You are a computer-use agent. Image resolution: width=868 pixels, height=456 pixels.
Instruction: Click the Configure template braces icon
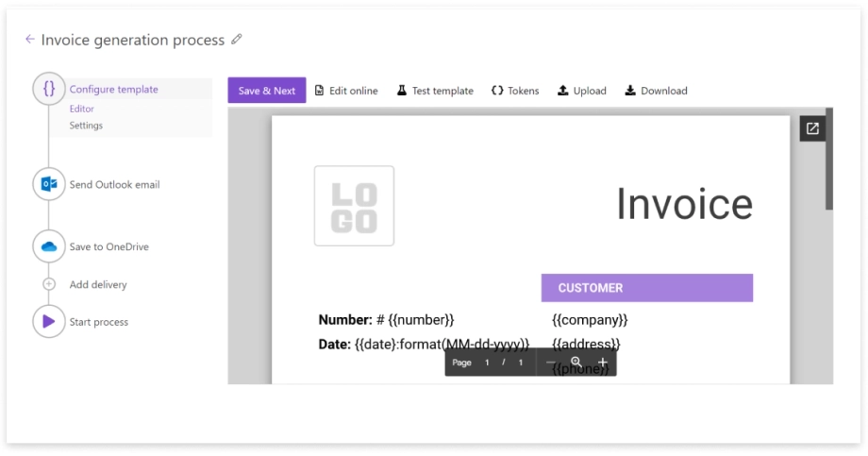click(49, 89)
